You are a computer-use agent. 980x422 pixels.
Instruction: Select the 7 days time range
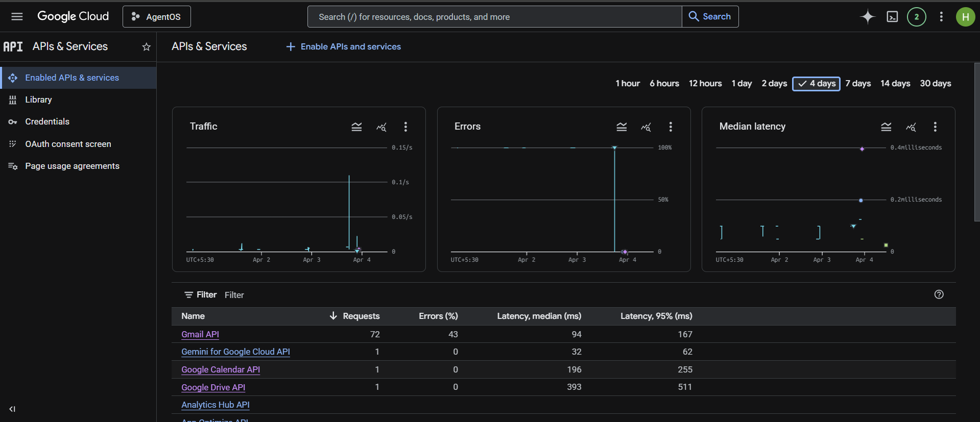(858, 83)
